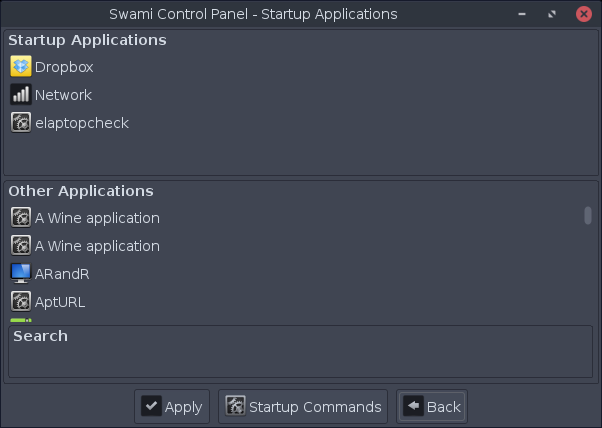Click the Search input field

click(300, 360)
